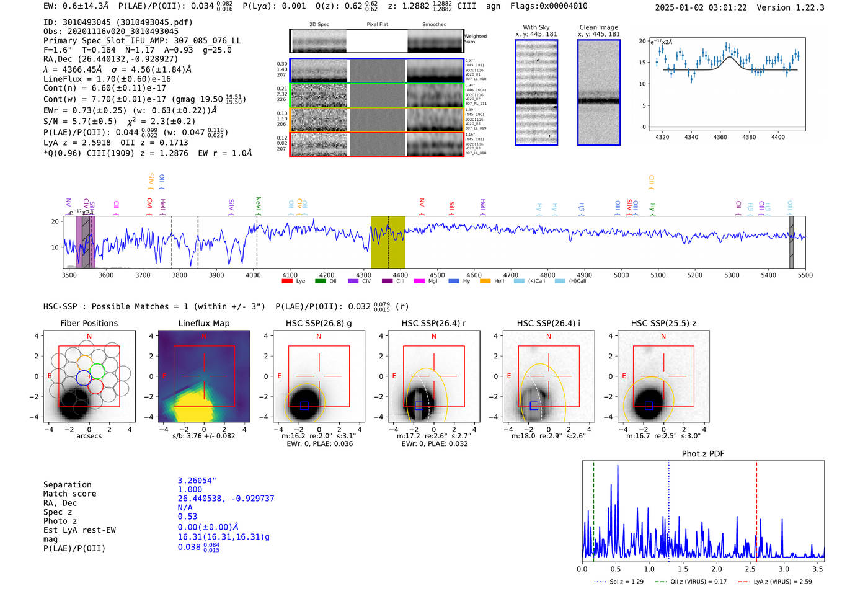
Task: Open the Lineflux Map panel
Action: pos(204,376)
